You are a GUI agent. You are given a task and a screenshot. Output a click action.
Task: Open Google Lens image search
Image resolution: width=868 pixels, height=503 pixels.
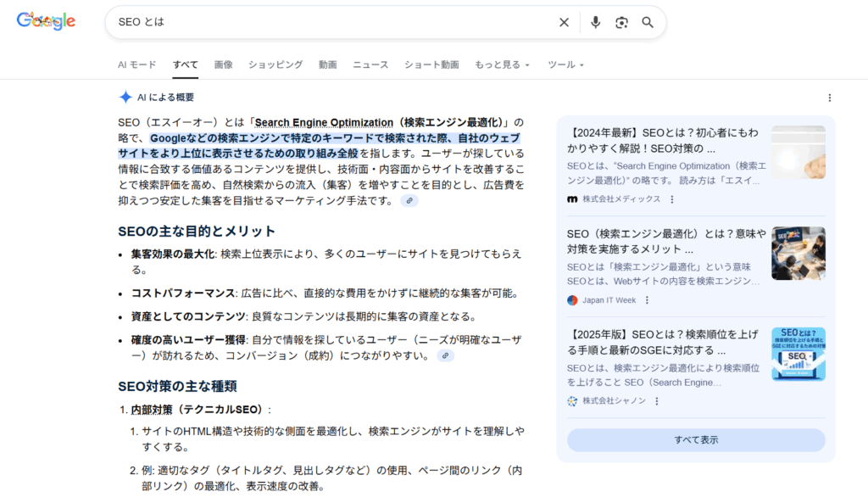point(621,22)
